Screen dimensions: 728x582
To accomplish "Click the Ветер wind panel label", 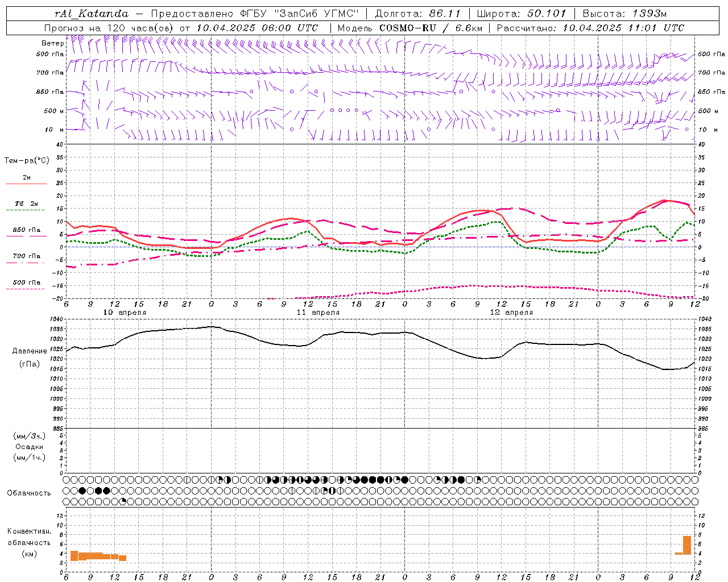I will pyautogui.click(x=52, y=43).
